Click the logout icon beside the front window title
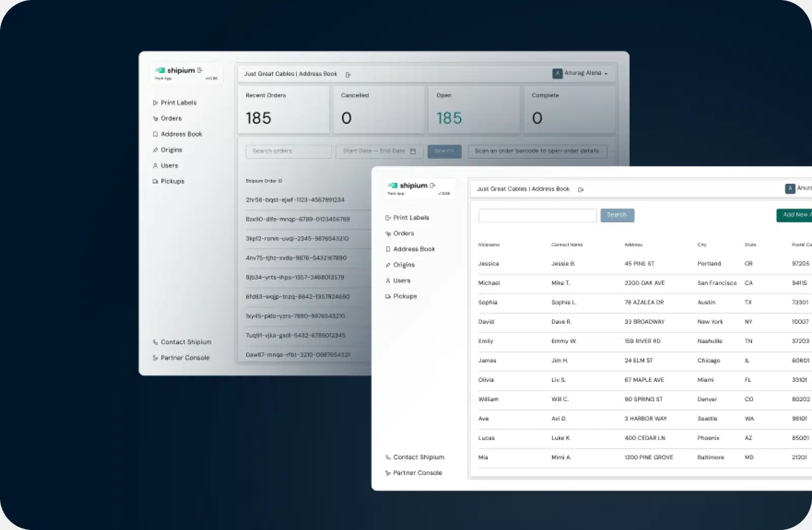This screenshot has height=530, width=812. [x=581, y=190]
